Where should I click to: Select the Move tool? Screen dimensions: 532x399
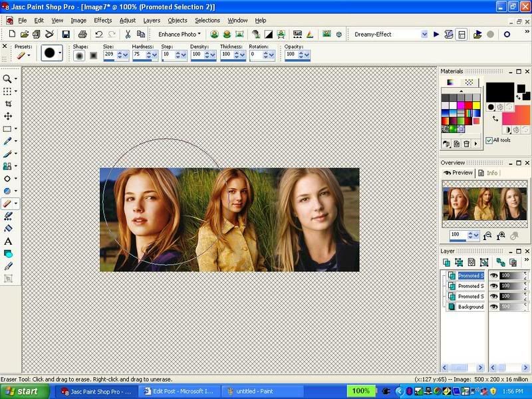[x=8, y=116]
